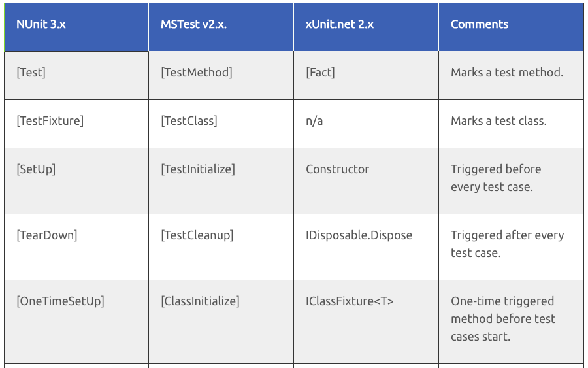The image size is (588, 368).
Task: Click the IClassFixture<T> cell
Action: click(x=350, y=301)
